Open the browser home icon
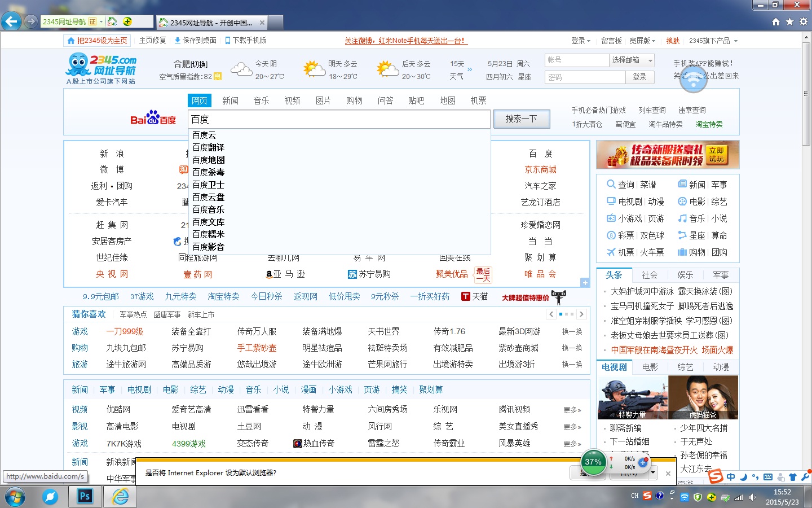Viewport: 812px width, 508px height. (x=776, y=21)
